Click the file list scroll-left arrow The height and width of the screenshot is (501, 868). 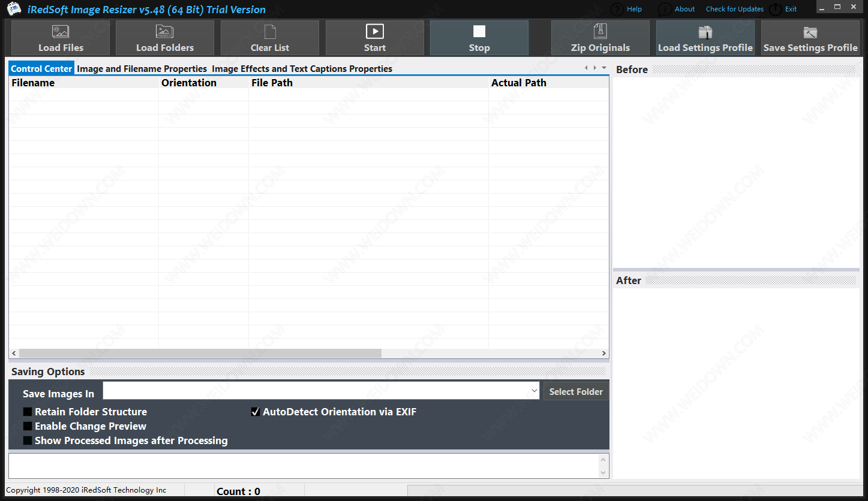click(14, 354)
